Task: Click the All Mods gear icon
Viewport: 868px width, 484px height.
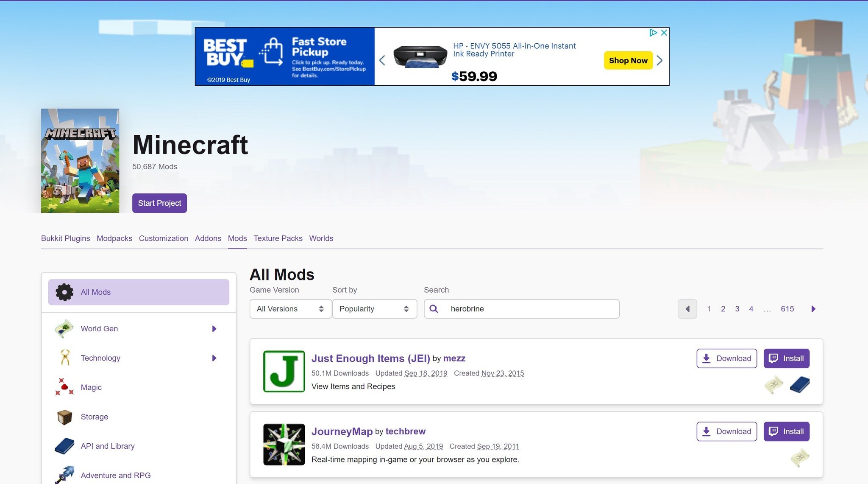Action: pos(64,292)
